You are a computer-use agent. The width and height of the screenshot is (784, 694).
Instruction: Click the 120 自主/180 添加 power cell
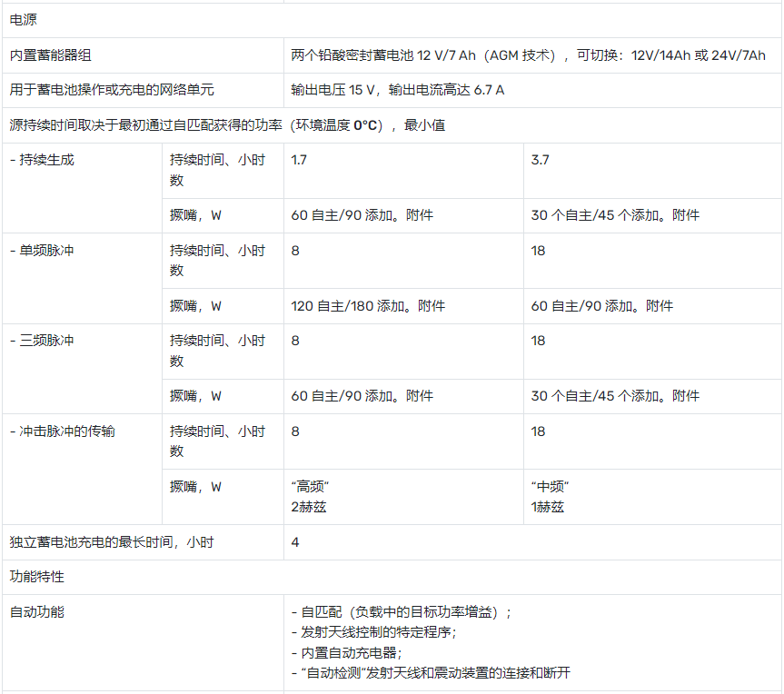click(368, 306)
